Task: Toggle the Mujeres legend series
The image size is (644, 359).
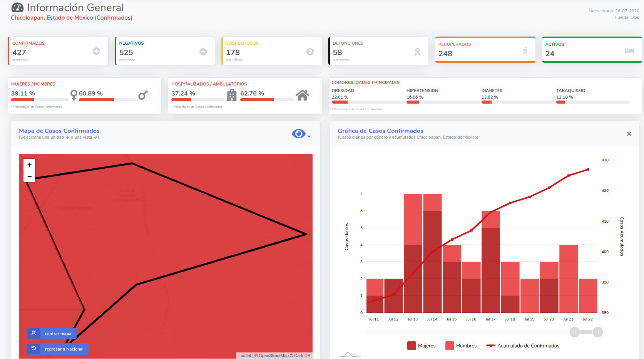Action: click(422, 346)
